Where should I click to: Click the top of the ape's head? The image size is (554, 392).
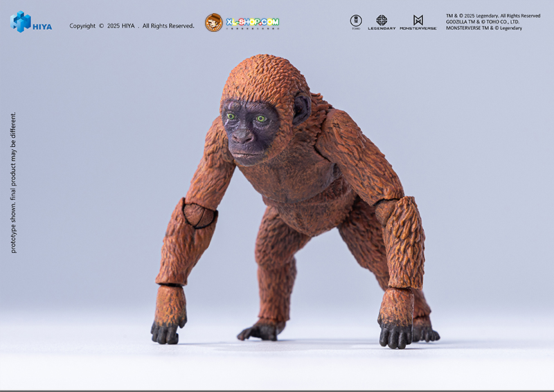pyautogui.click(x=263, y=68)
